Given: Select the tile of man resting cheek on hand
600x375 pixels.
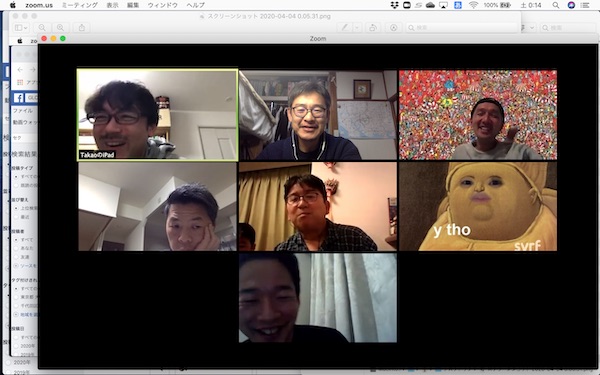Looking at the screenshot, I should (x=157, y=206).
